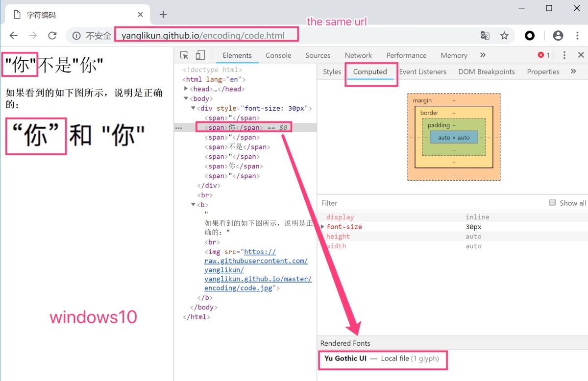588x381 pixels.
Task: Click the Rendered Fonts heading
Action: [345, 343]
